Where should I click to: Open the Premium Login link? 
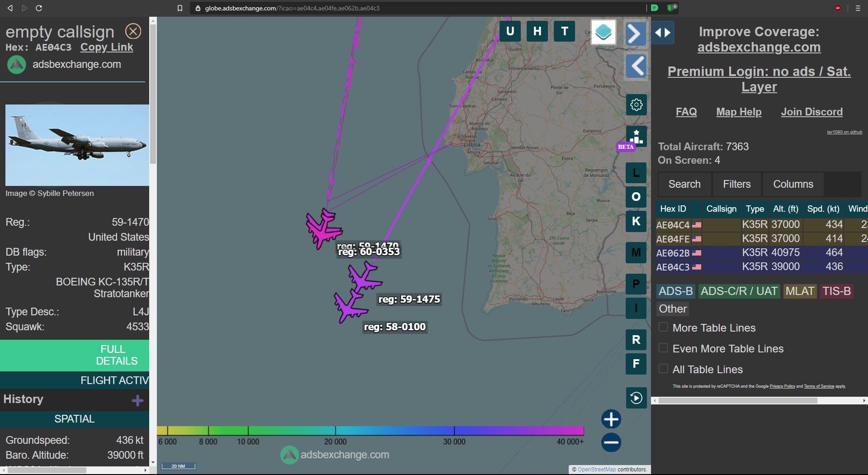tap(759, 79)
